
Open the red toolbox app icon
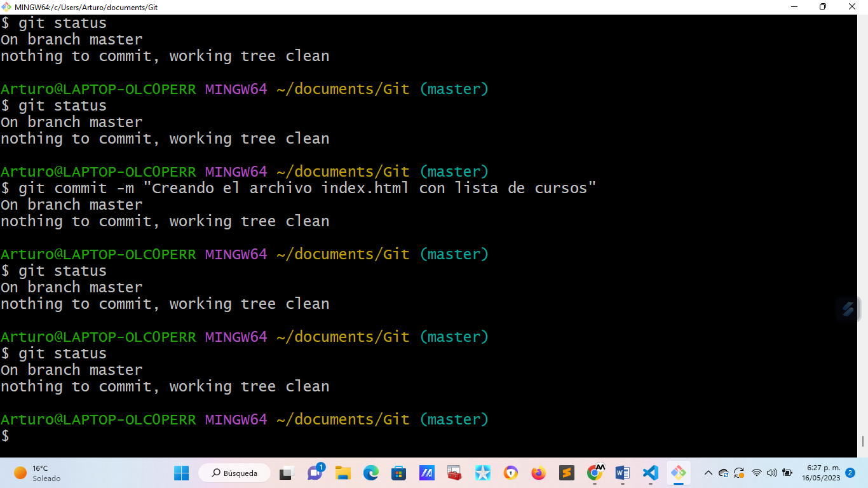point(454,473)
